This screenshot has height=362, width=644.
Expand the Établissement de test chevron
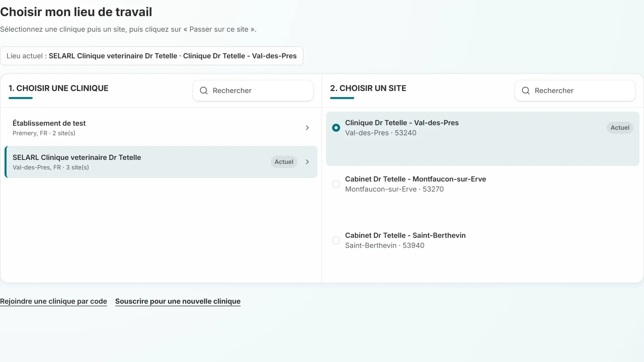tap(307, 128)
